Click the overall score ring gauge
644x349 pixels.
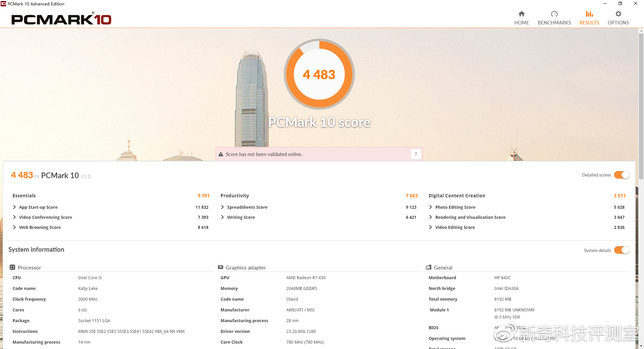pyautogui.click(x=319, y=74)
